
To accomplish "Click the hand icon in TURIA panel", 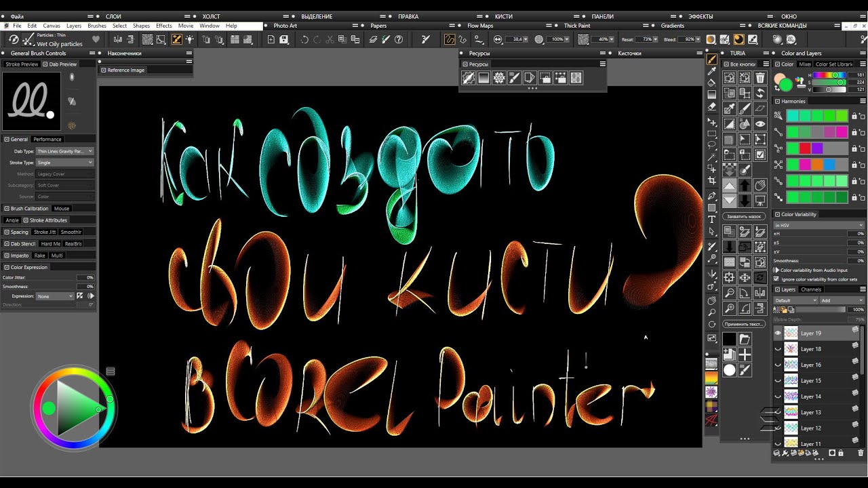I will [760, 185].
